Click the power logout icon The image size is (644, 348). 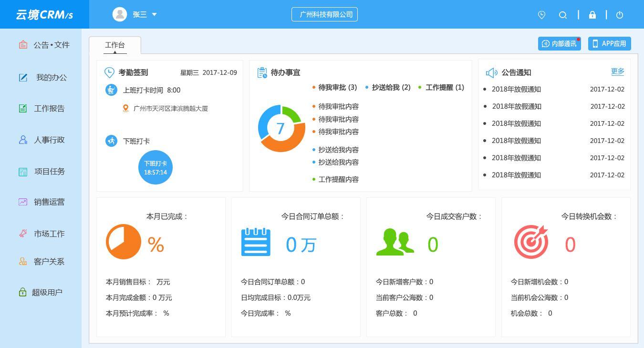[620, 15]
